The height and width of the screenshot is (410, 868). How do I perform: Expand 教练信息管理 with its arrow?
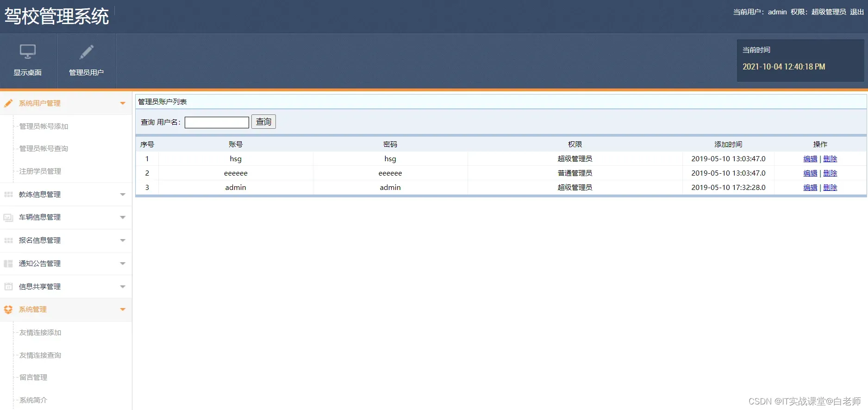coord(123,195)
